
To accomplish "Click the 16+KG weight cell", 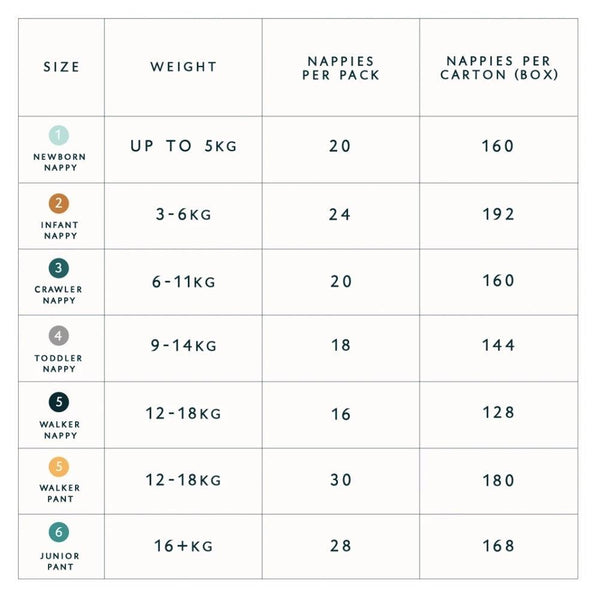I will click(184, 546).
